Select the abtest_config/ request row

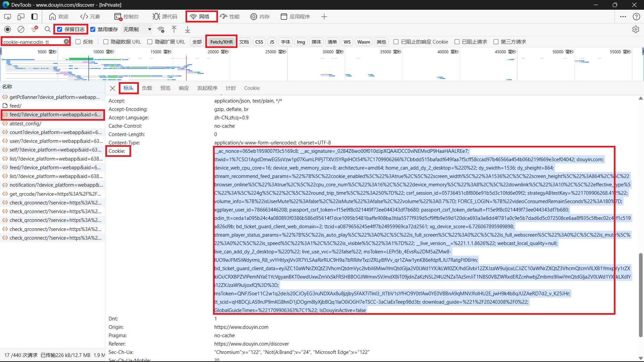(x=25, y=124)
